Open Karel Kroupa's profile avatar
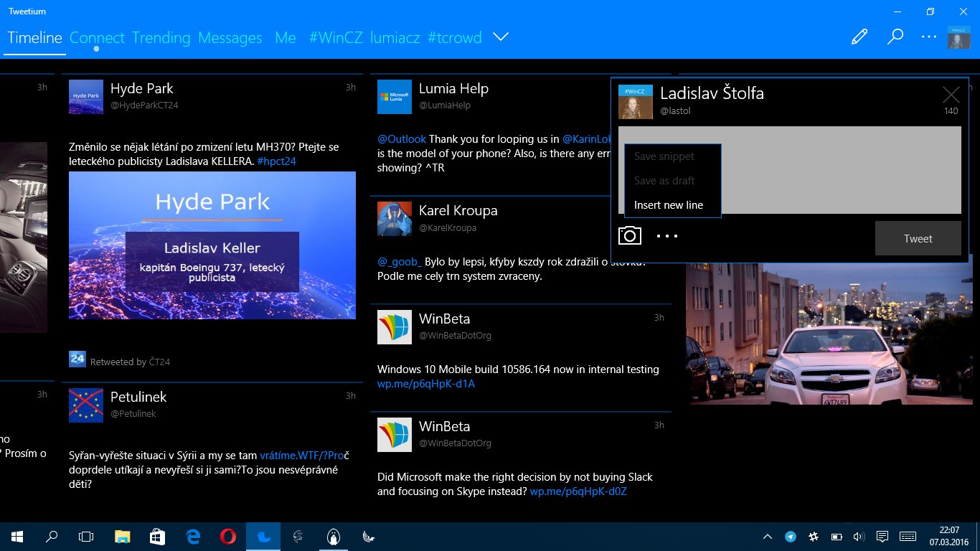This screenshot has width=980, height=551. [x=395, y=219]
